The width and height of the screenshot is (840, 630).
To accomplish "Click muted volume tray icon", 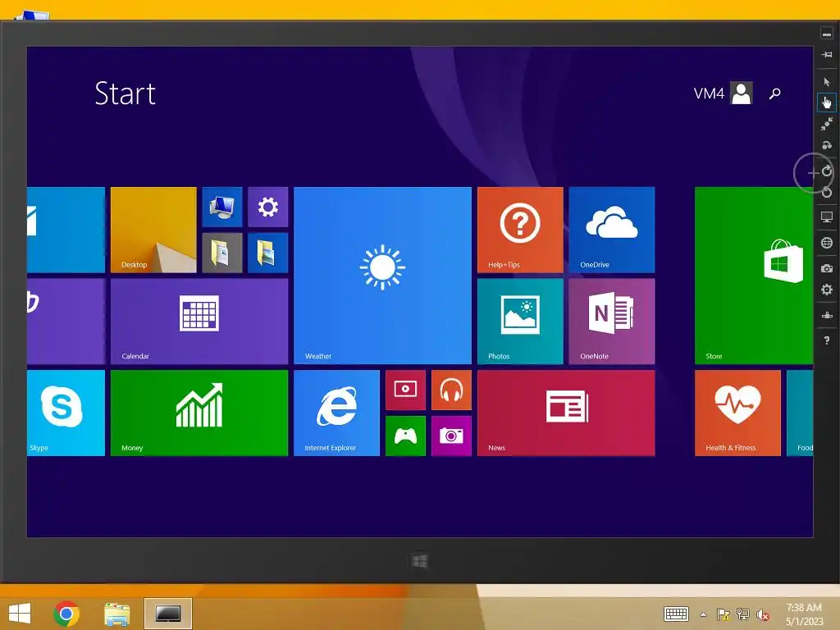I will click(762, 614).
